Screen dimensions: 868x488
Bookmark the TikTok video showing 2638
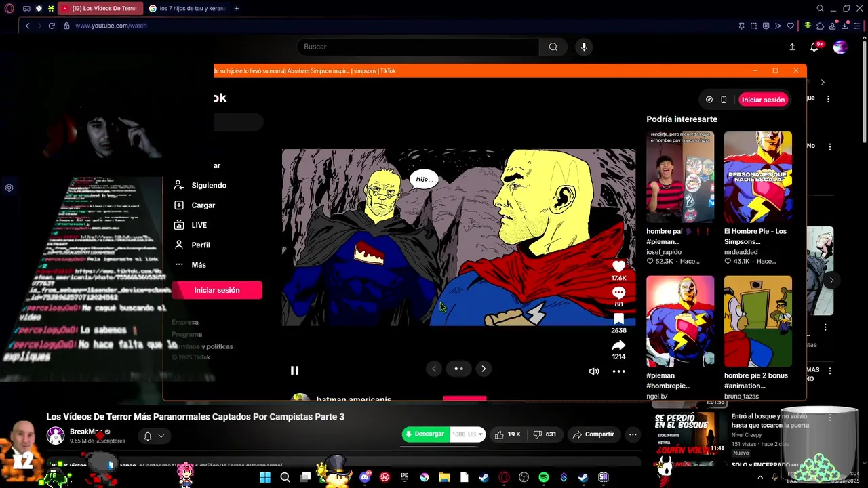pos(618,319)
